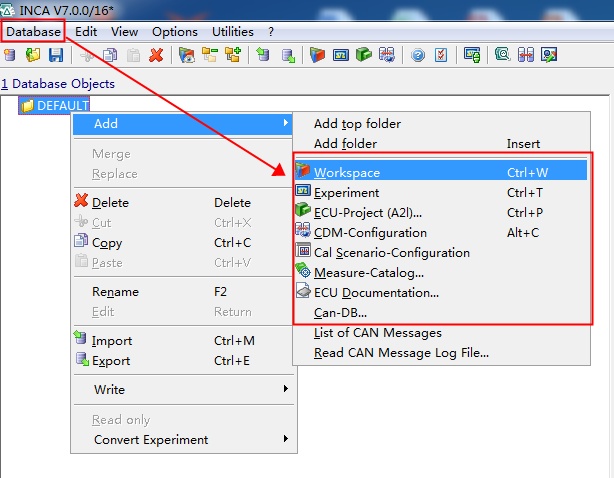The width and height of the screenshot is (614, 478).
Task: Open the Edit menu in menu bar
Action: (x=86, y=31)
